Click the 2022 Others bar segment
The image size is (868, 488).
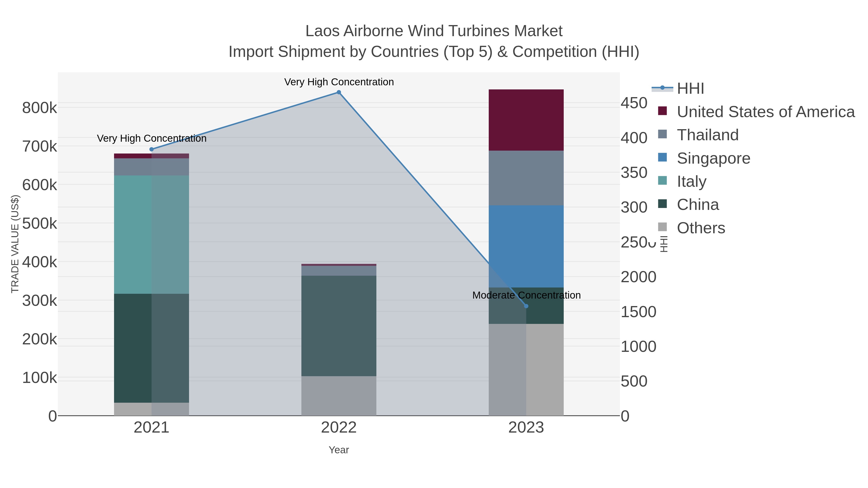tap(339, 396)
